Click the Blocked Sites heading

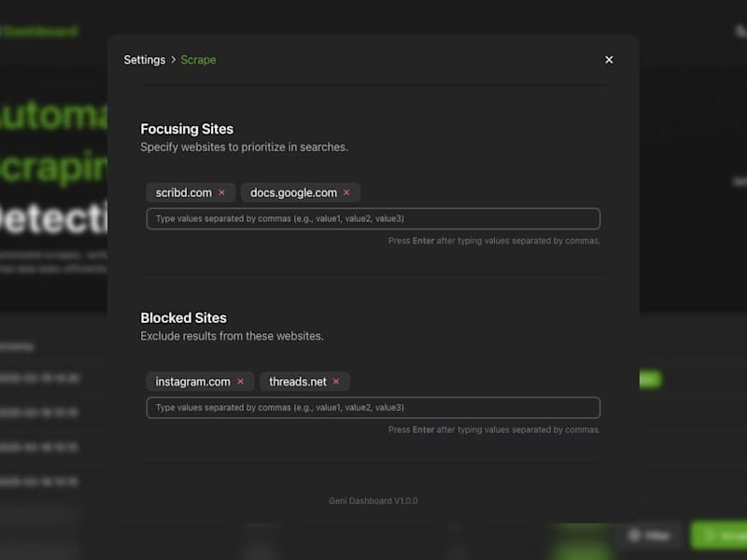[x=183, y=318]
